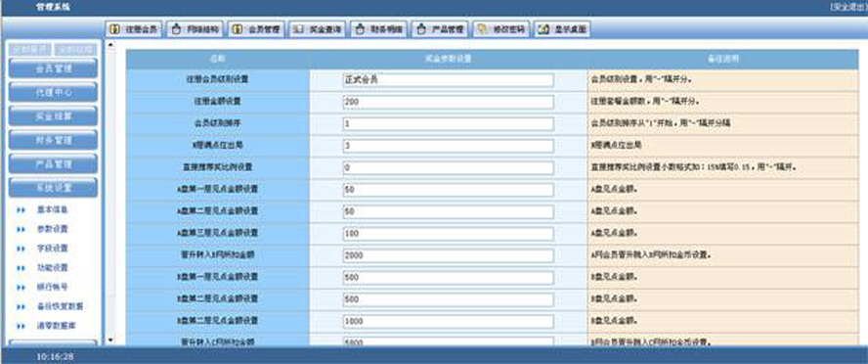
Task: Click the 注册会员级别设置 row label
Action: click(x=218, y=79)
